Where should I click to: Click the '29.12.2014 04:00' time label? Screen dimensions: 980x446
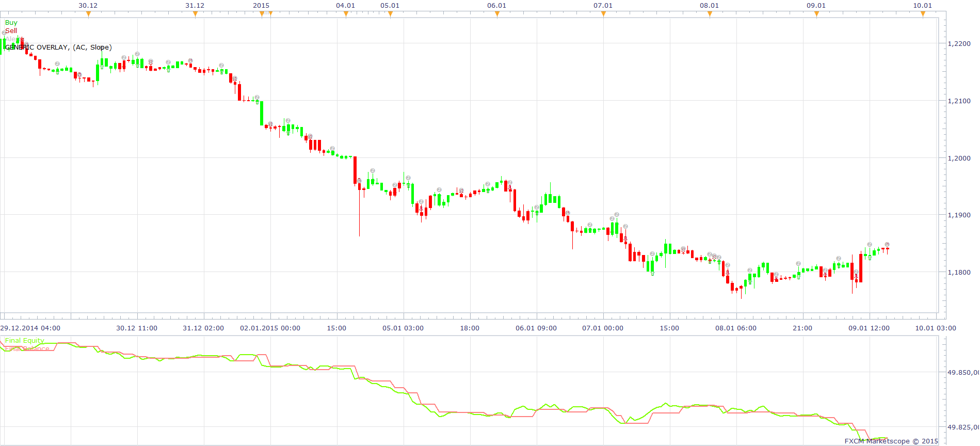click(x=30, y=328)
